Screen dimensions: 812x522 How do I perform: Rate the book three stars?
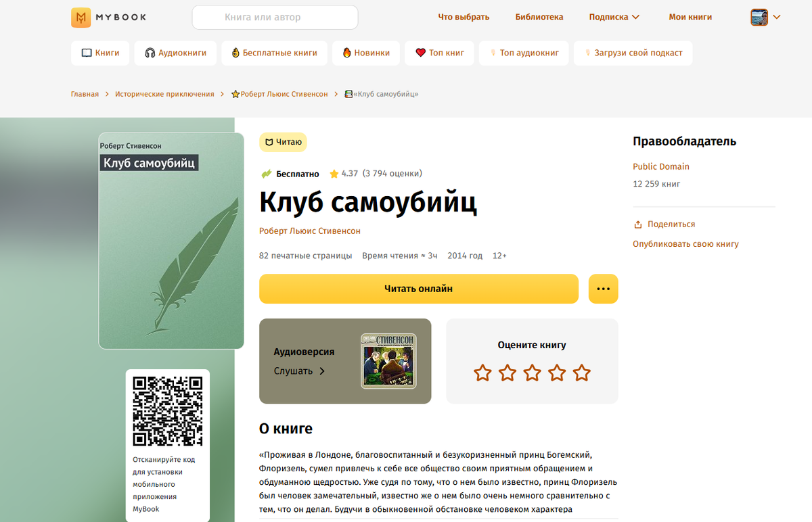533,373
